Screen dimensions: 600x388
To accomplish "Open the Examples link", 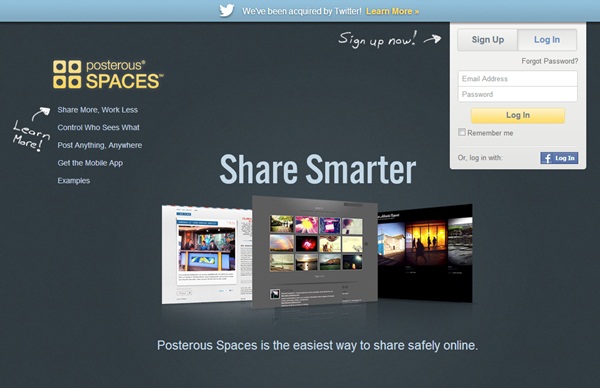I will click(73, 181).
